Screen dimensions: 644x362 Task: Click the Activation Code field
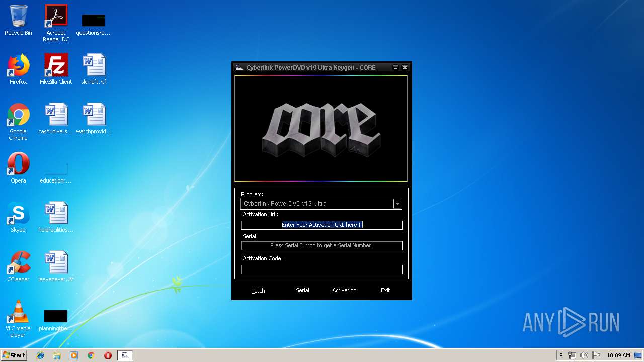pyautogui.click(x=322, y=269)
